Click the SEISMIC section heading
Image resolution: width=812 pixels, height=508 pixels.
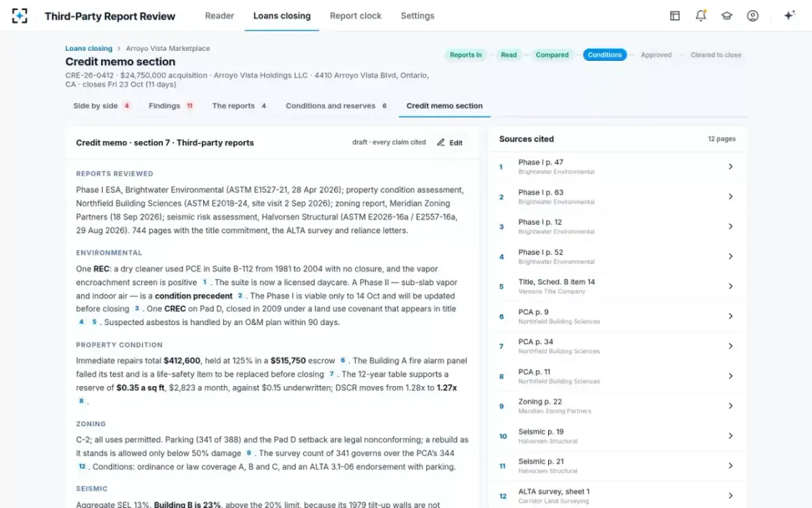tap(91, 488)
